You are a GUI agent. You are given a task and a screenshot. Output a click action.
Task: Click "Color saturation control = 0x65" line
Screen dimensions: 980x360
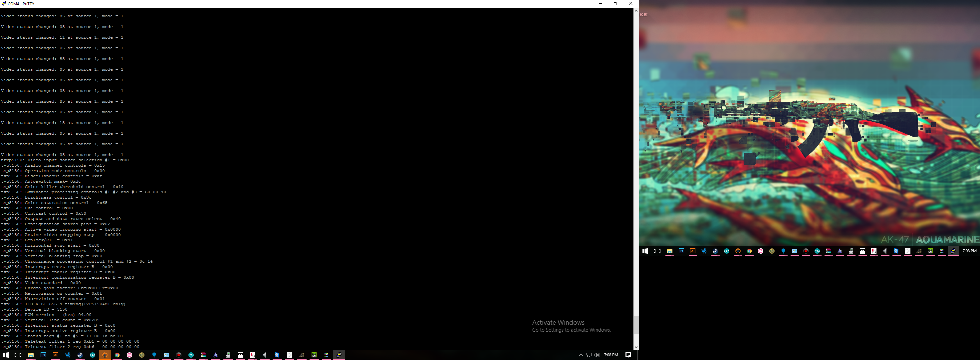[x=54, y=203]
